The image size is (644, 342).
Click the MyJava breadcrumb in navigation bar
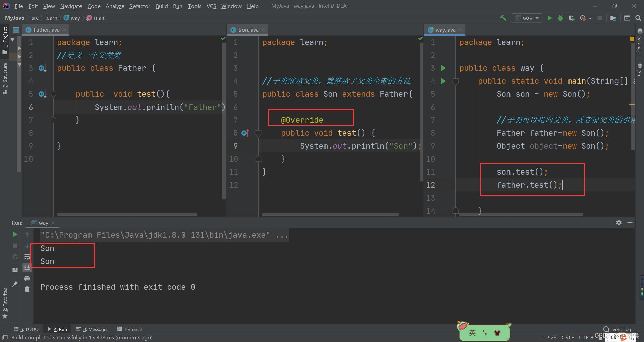coord(15,18)
